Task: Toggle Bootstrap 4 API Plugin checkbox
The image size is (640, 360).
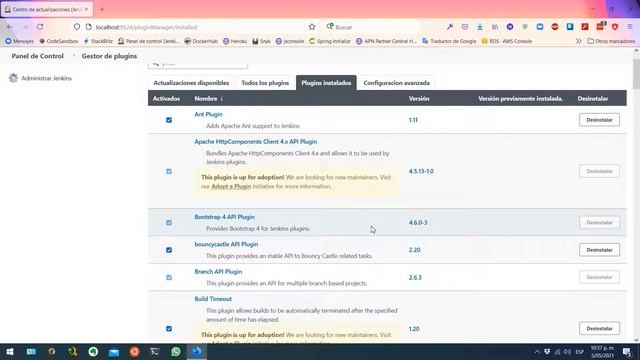Action: 169,222
